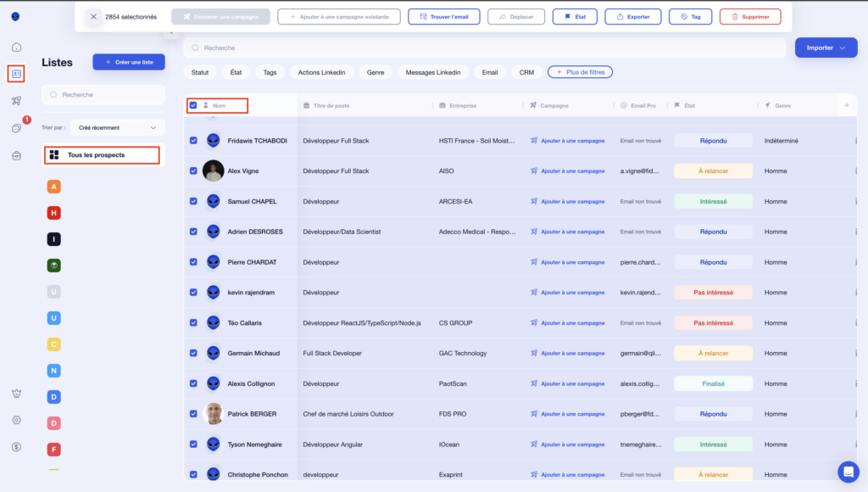Select Tous les prospects list
The image size is (868, 492).
(x=102, y=155)
